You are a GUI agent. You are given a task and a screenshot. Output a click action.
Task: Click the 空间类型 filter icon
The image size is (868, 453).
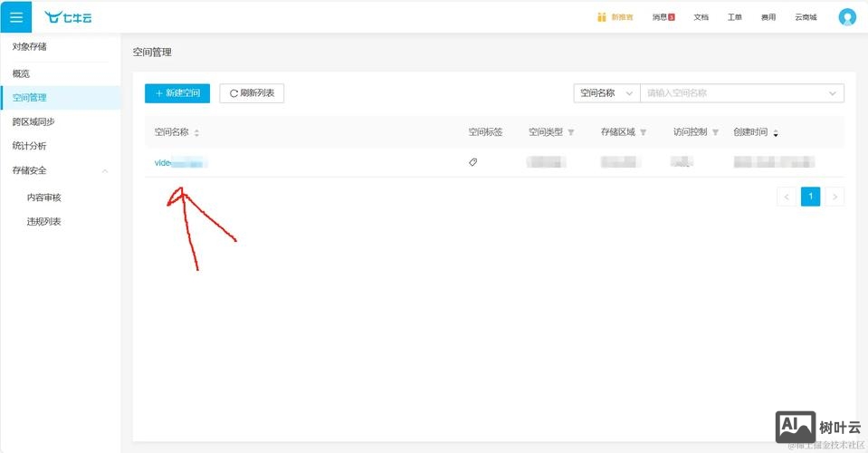click(x=571, y=132)
